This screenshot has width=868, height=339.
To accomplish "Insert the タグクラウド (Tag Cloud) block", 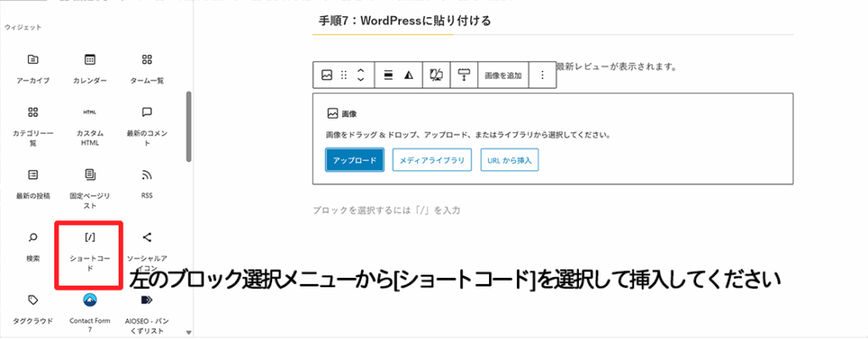I will click(32, 308).
